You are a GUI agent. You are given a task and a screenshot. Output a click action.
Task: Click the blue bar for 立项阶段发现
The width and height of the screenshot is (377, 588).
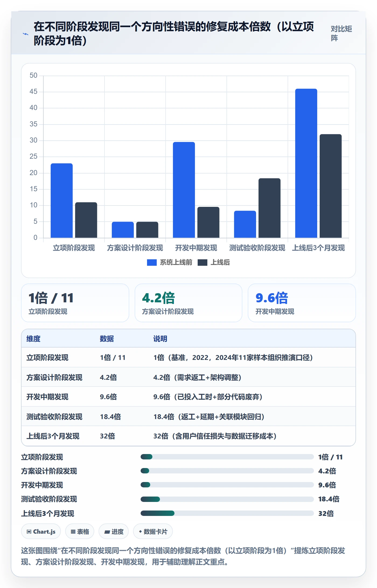[62, 201]
